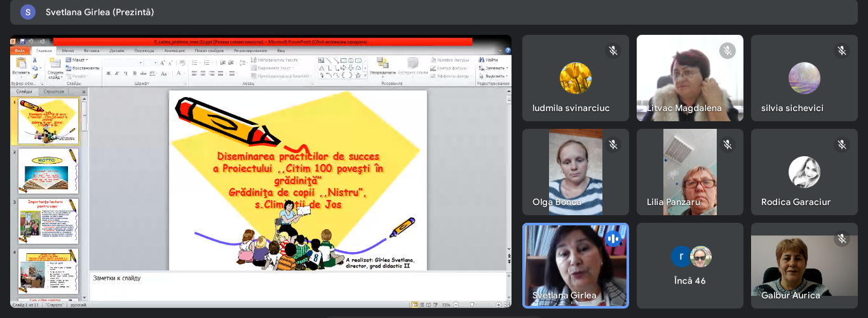Toggle italic (К) formatting
868x318 pixels.
[117, 74]
